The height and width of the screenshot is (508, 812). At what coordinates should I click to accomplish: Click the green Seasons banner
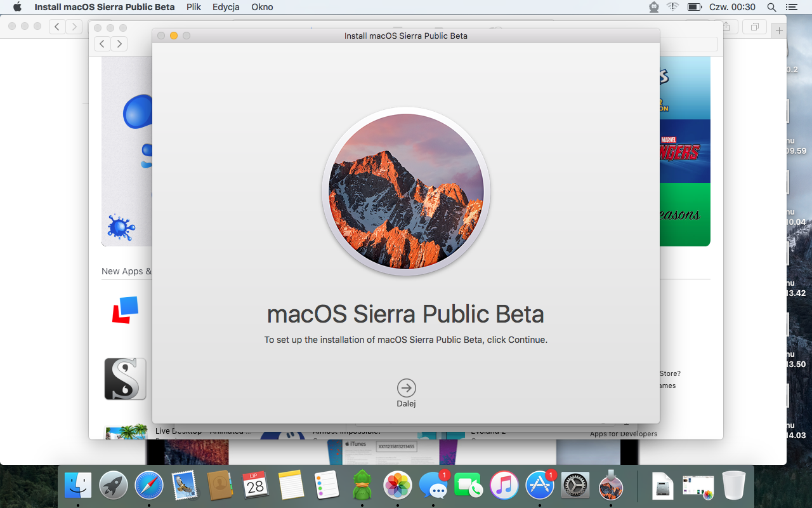pos(684,215)
